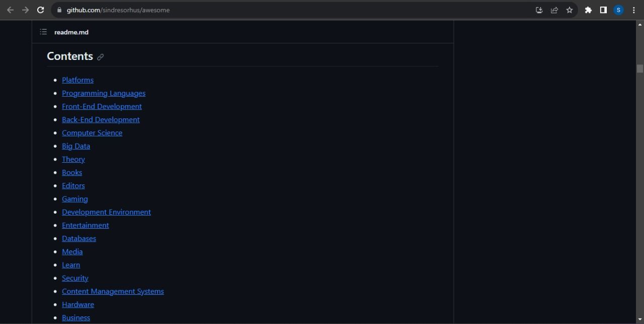644x324 pixels.
Task: Open the Programming Languages link
Action: pos(104,93)
